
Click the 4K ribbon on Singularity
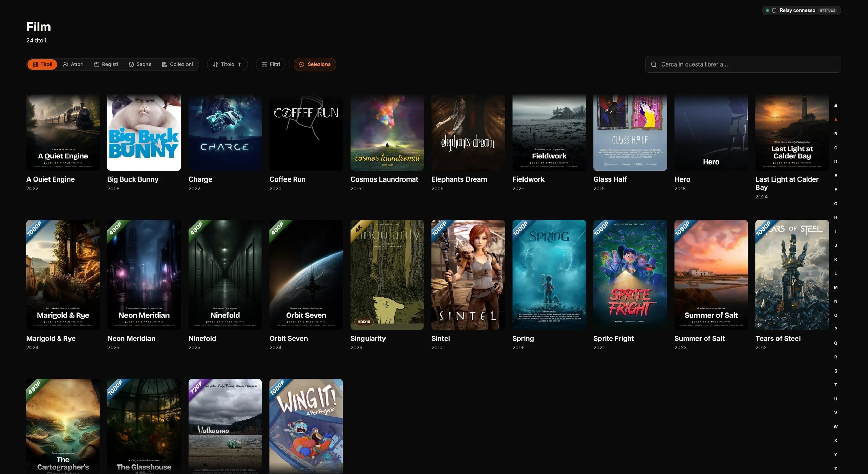pos(359,228)
